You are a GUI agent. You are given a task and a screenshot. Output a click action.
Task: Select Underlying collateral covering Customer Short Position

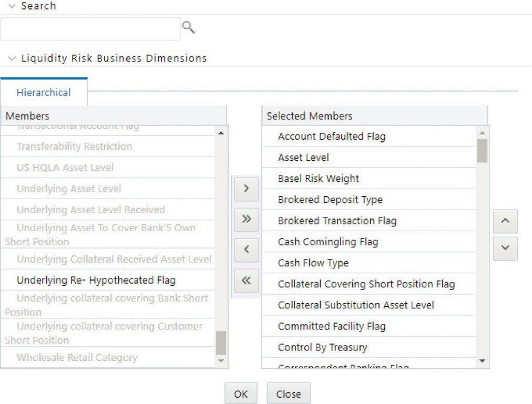[x=108, y=333]
